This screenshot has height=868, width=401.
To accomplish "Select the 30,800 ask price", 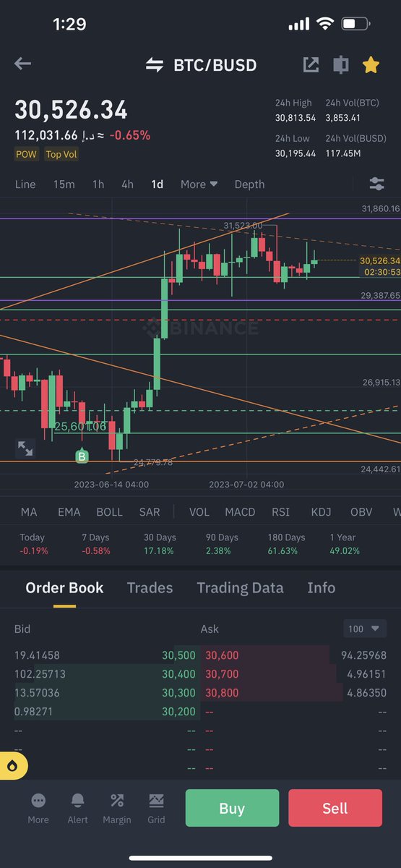I will point(222,693).
